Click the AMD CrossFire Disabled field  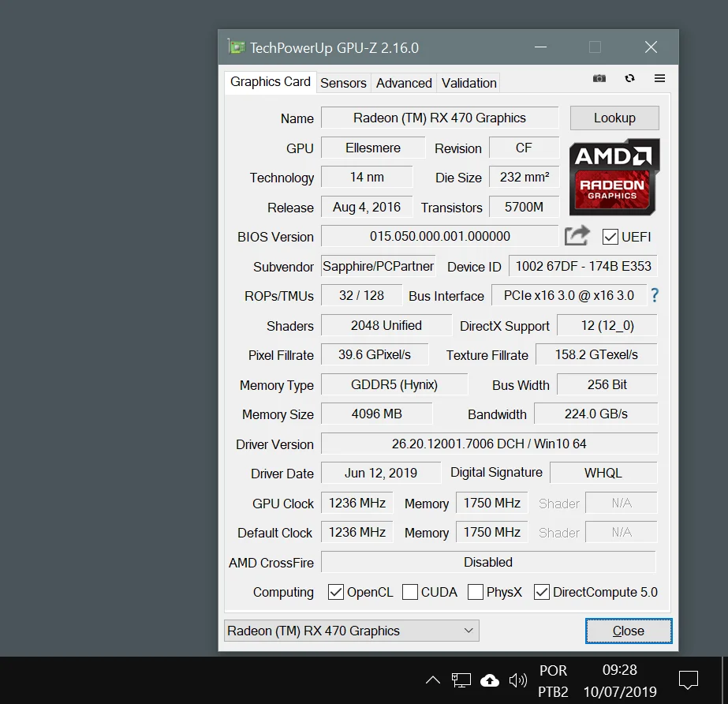488,562
